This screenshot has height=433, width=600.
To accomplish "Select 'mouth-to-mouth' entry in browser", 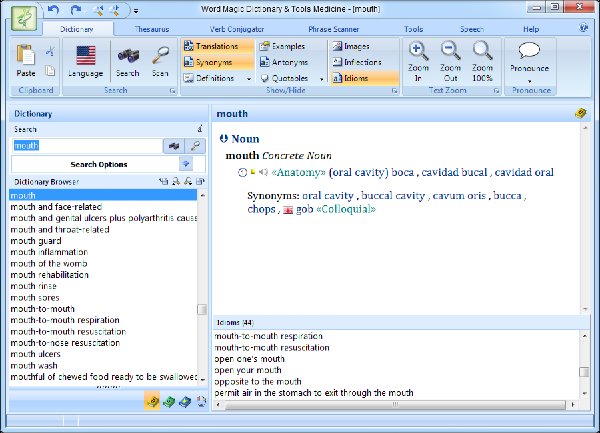I will pos(42,309).
